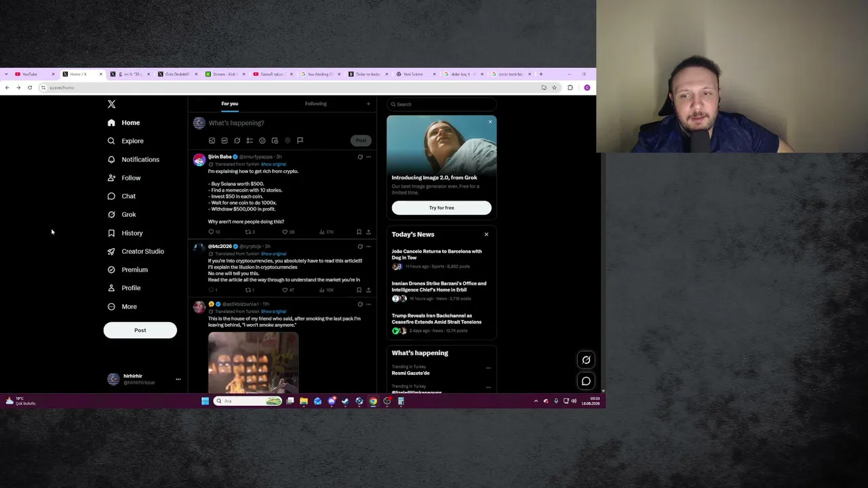
Task: Open the floating chat button
Action: [587, 381]
